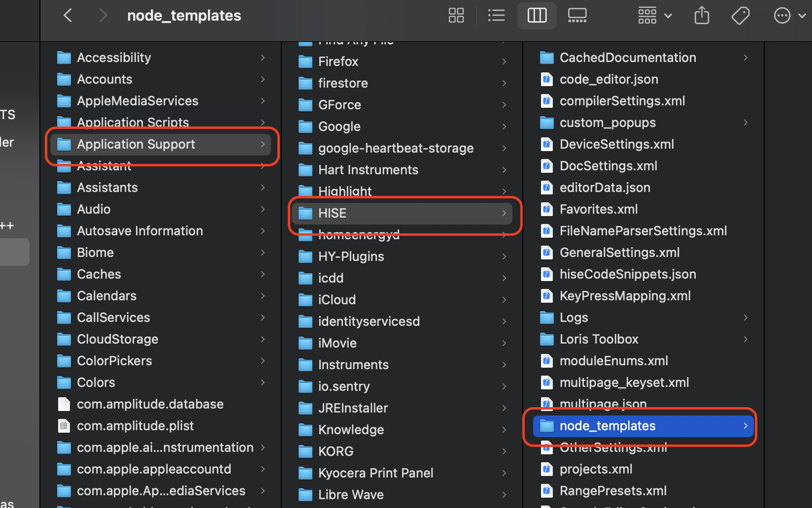Expand the Colors folder chevron

(263, 382)
